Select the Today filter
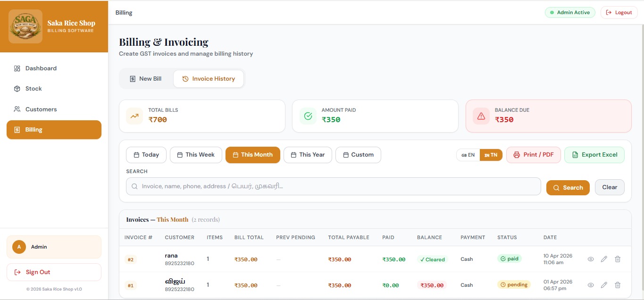Screen dimensions: 644x300 point(146,154)
